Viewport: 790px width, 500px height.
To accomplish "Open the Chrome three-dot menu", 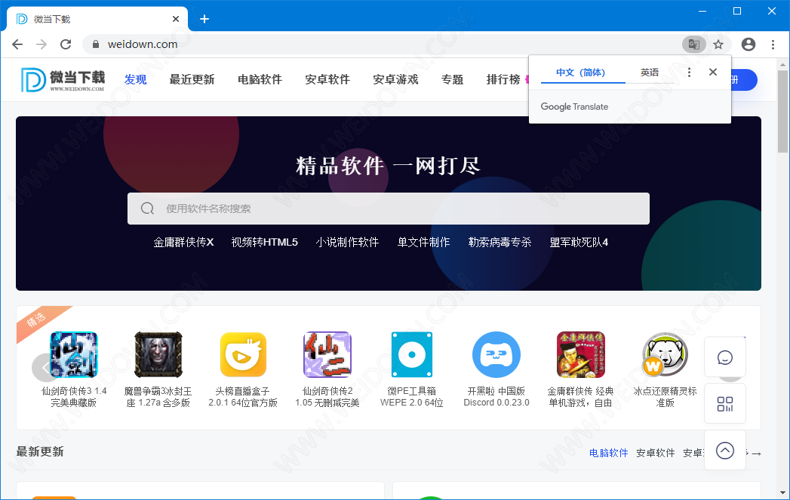I will 773,44.
